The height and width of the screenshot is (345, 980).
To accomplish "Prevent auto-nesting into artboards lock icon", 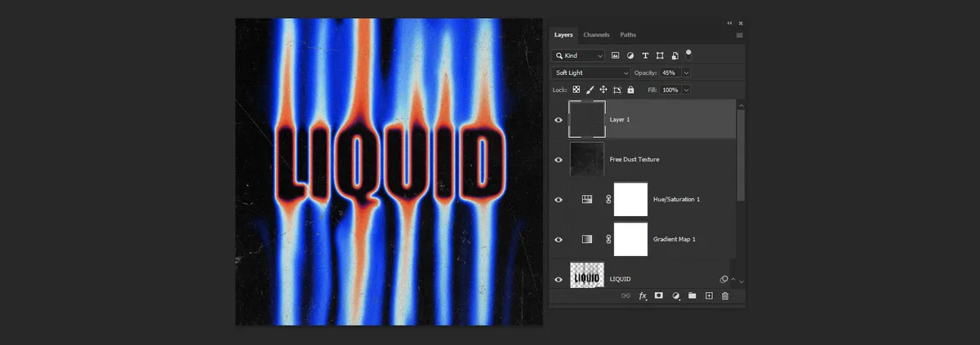I will pyautogui.click(x=617, y=90).
